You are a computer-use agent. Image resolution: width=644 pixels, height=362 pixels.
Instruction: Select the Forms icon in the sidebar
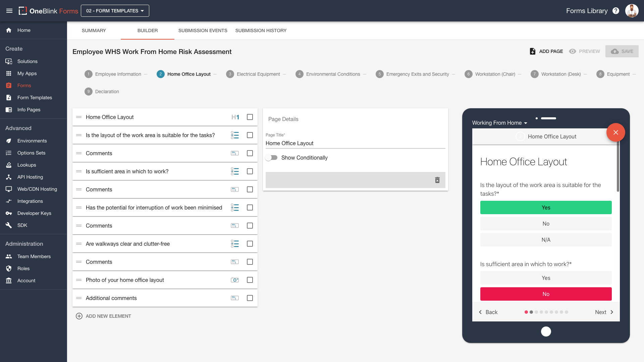(x=9, y=85)
